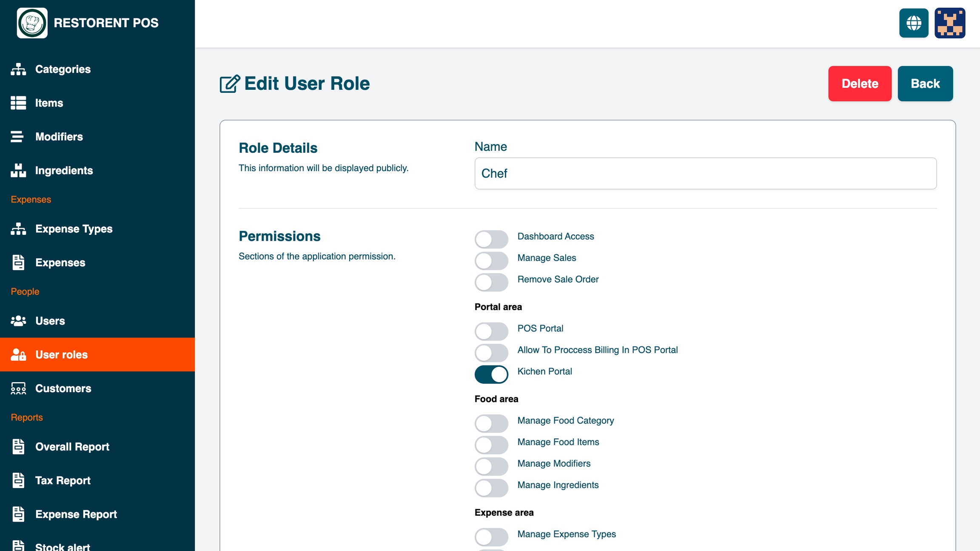980x551 pixels.
Task: Toggle Manage Expense Types permission
Action: (x=491, y=537)
